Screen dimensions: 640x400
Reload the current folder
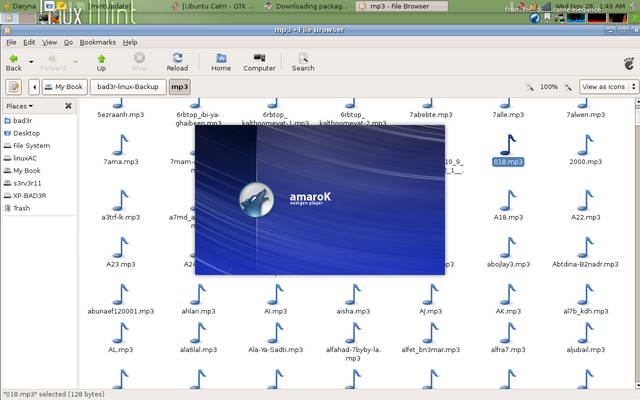(177, 62)
